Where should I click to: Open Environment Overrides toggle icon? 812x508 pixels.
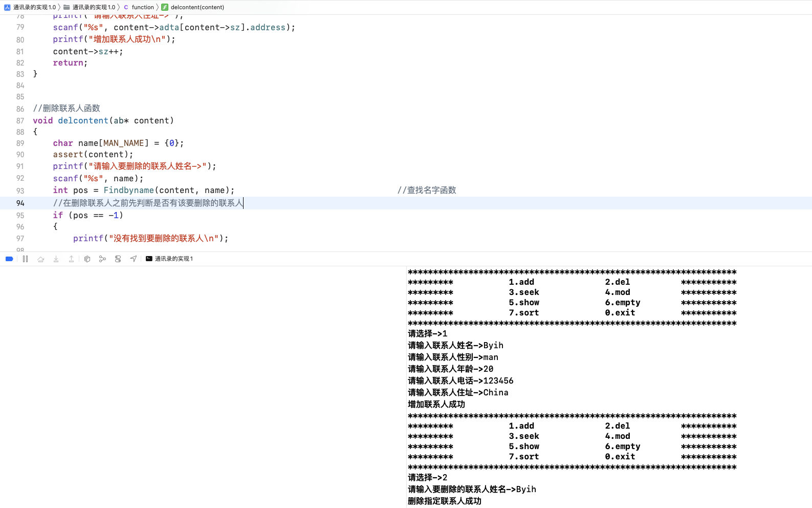(x=118, y=259)
